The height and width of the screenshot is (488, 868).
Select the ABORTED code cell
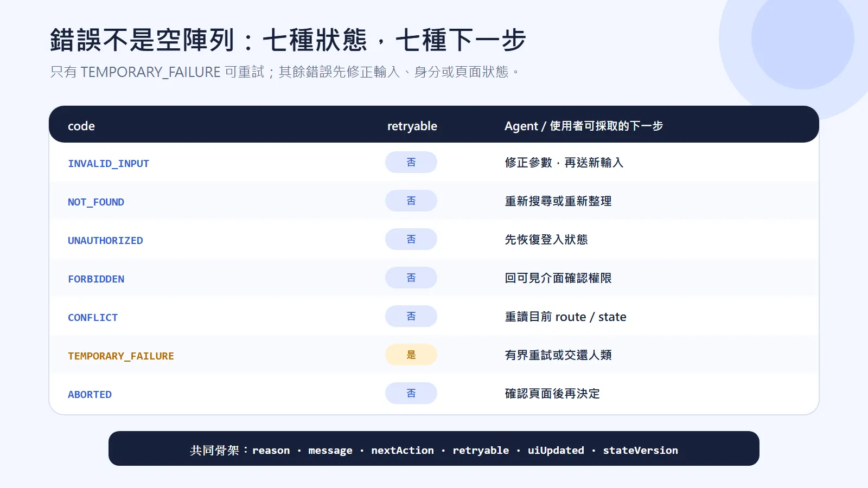[x=90, y=394]
